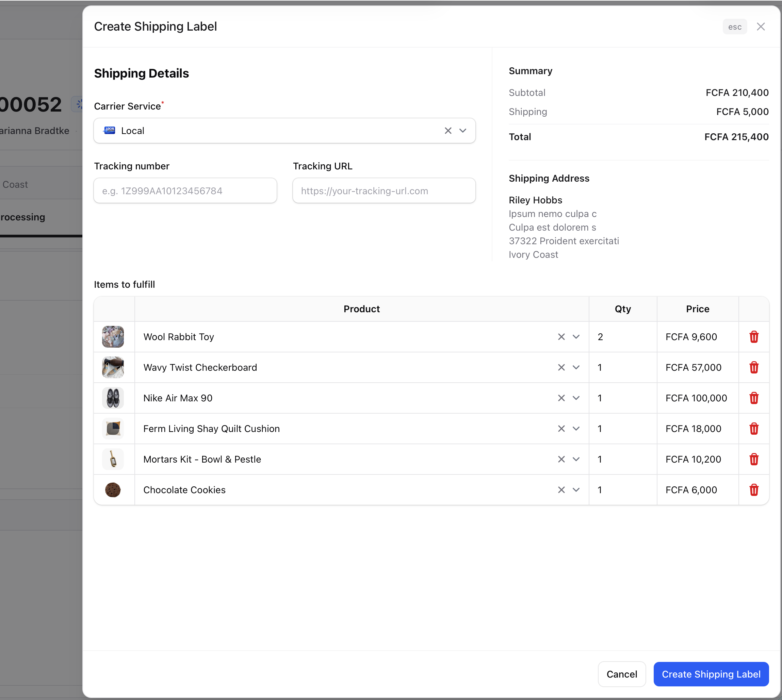This screenshot has width=782, height=700.
Task: Delete the Chocolate Cookies row
Action: point(754,490)
